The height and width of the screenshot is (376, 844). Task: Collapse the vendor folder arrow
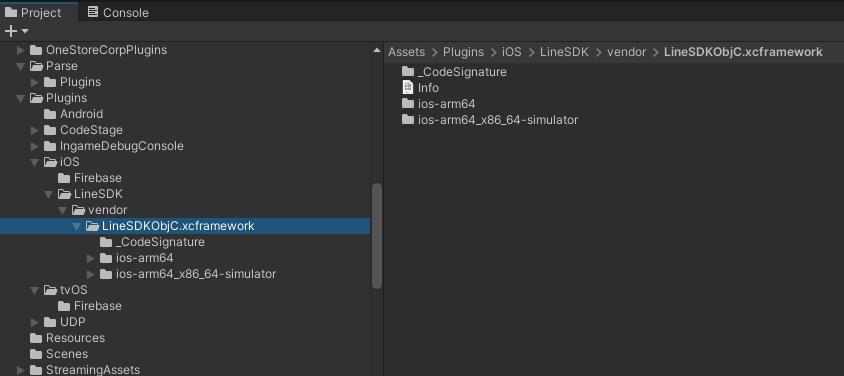tap(63, 210)
